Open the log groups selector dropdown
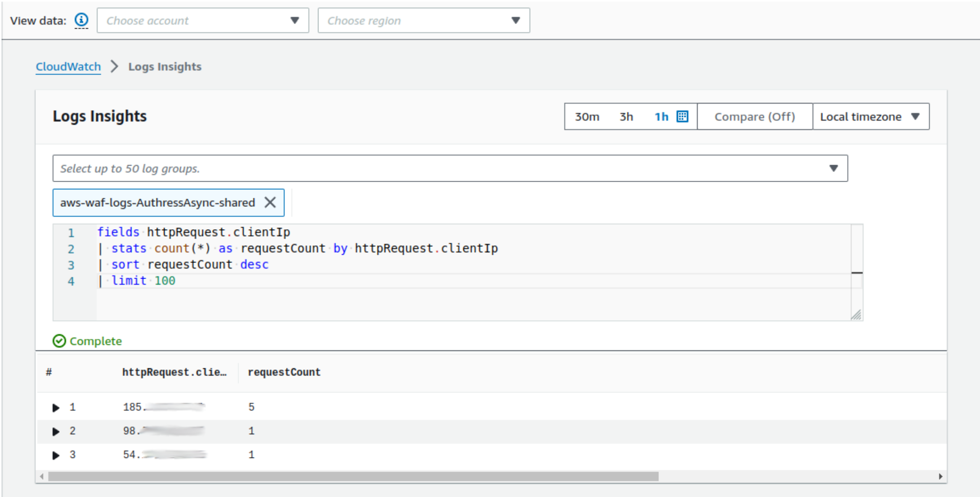Image resolution: width=980 pixels, height=497 pixels. [450, 169]
